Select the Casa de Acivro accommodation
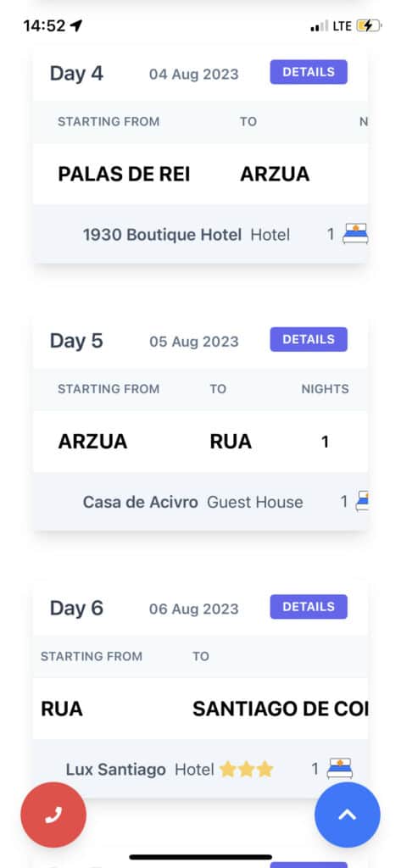Image resolution: width=401 pixels, height=868 pixels. tap(140, 502)
